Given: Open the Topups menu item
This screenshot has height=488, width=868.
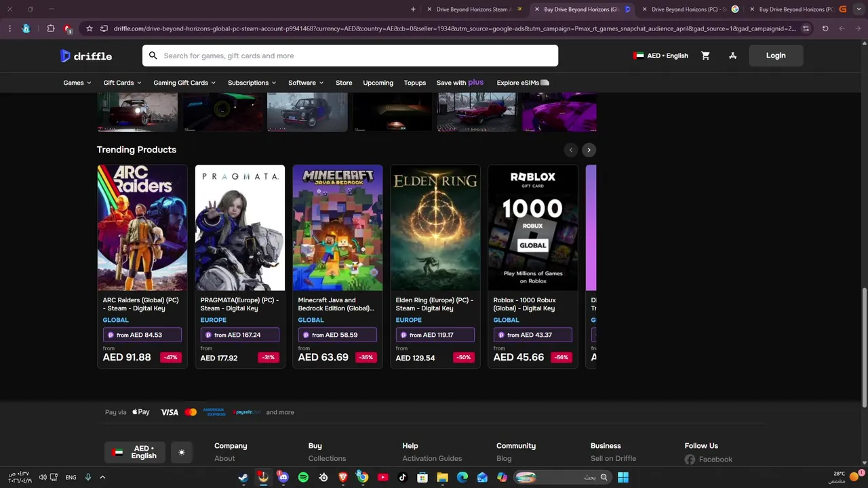Looking at the screenshot, I should coord(415,83).
